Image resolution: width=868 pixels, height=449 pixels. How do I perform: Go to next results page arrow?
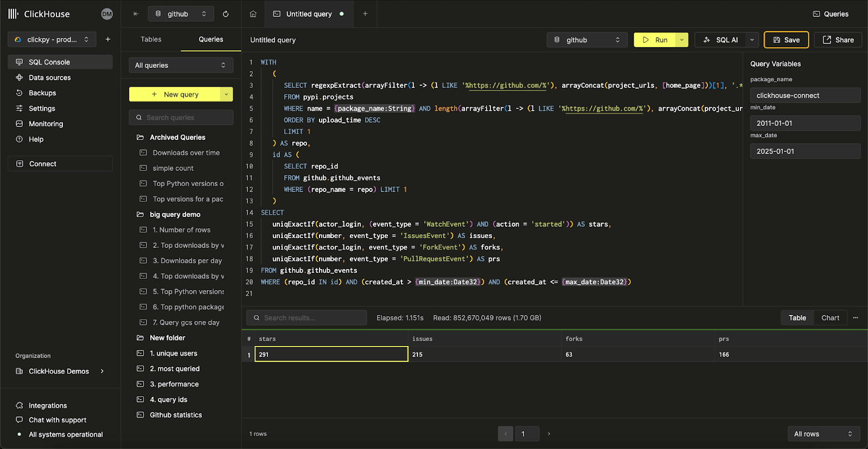[549, 434]
